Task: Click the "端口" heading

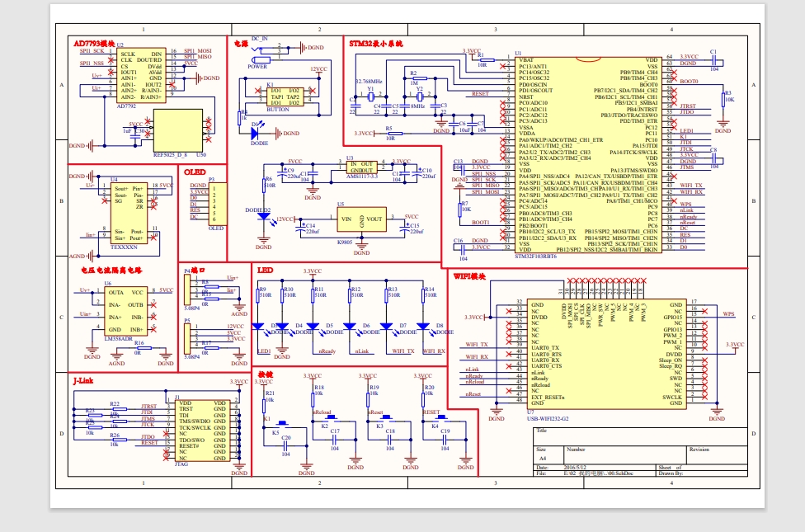Action: click(198, 270)
